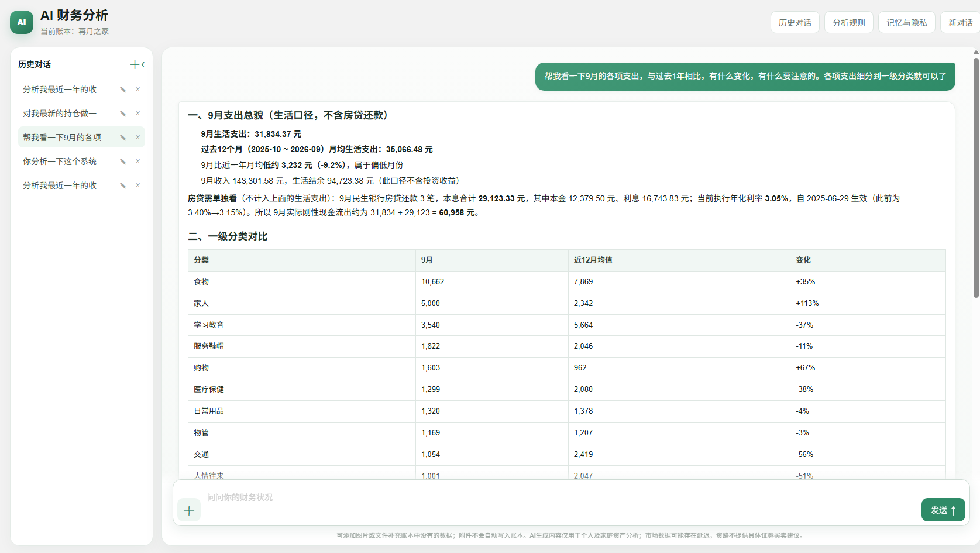Select the 食物 category cell

301,282
